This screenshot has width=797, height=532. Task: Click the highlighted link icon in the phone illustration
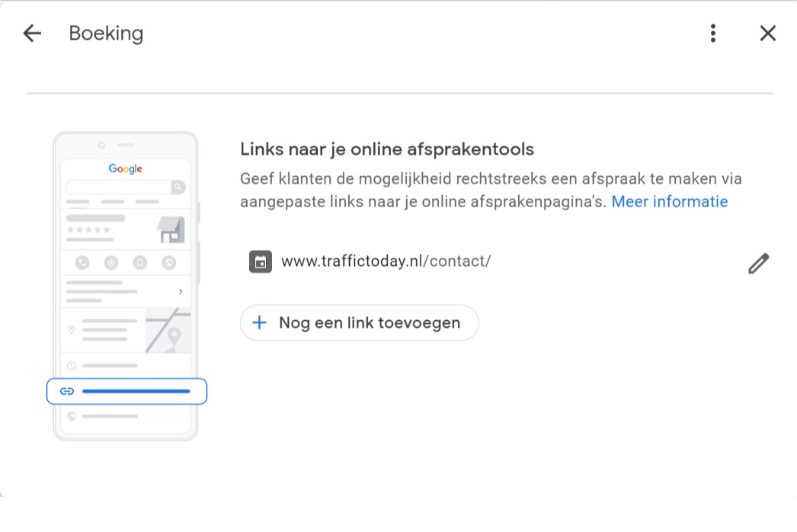point(67,392)
